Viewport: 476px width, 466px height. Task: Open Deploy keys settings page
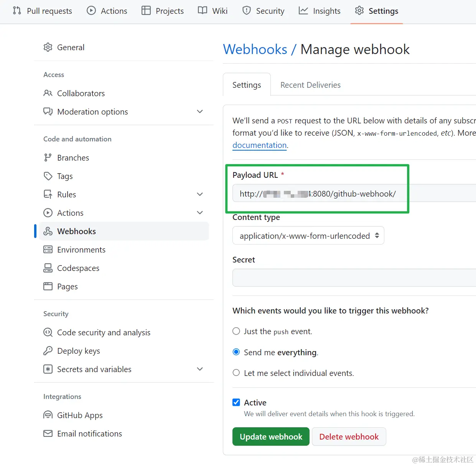[x=79, y=351]
